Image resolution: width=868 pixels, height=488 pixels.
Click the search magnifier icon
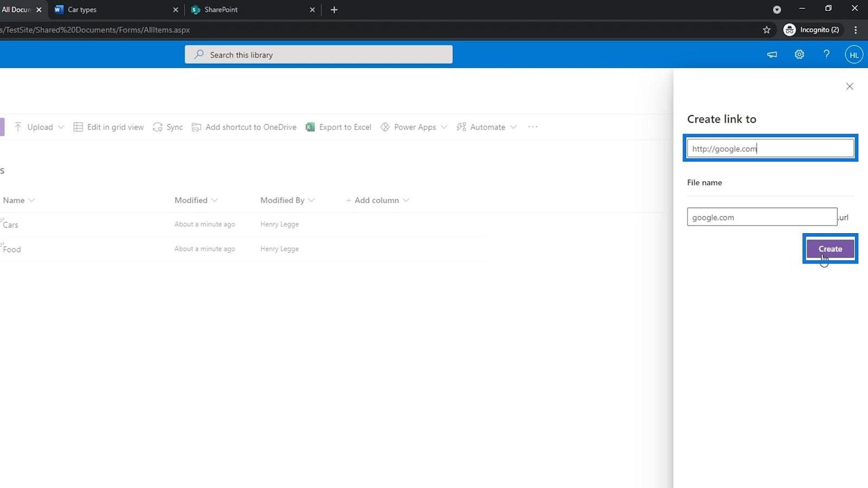click(x=199, y=54)
